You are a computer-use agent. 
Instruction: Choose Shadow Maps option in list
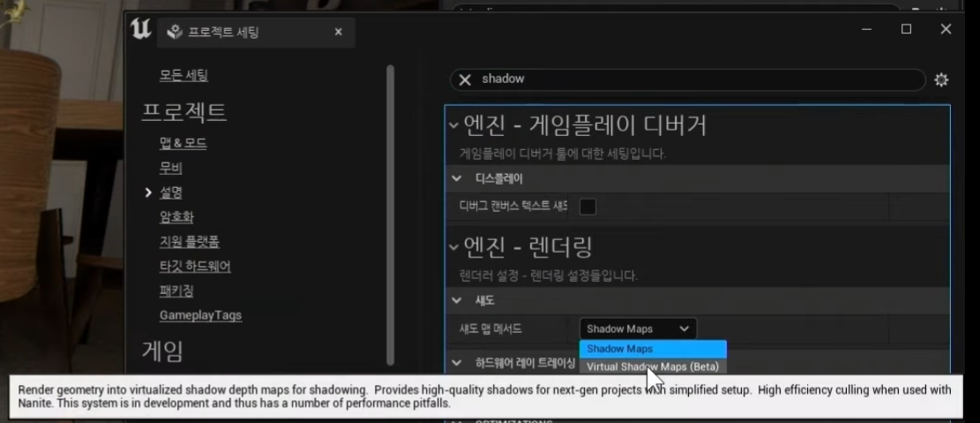tap(653, 349)
